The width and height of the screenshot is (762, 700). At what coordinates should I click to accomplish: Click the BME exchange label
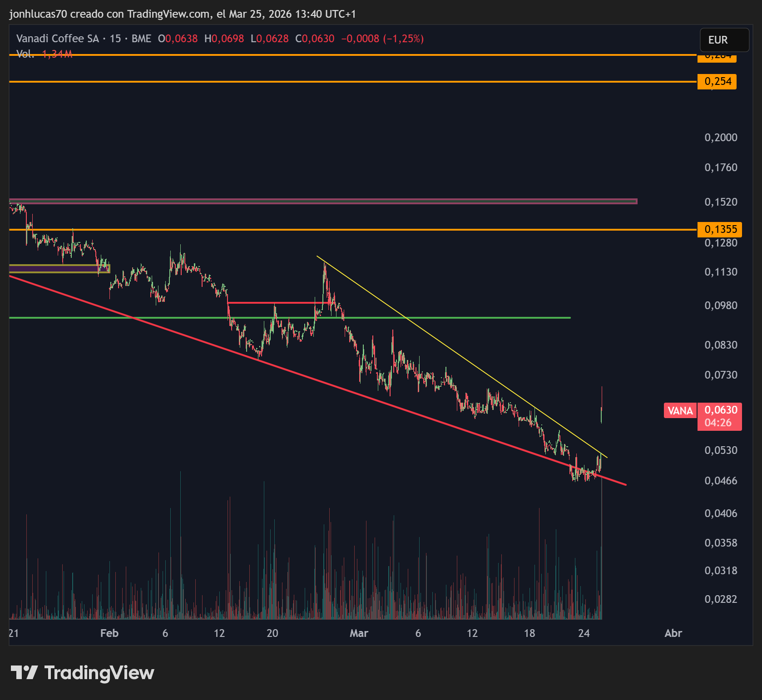point(141,39)
